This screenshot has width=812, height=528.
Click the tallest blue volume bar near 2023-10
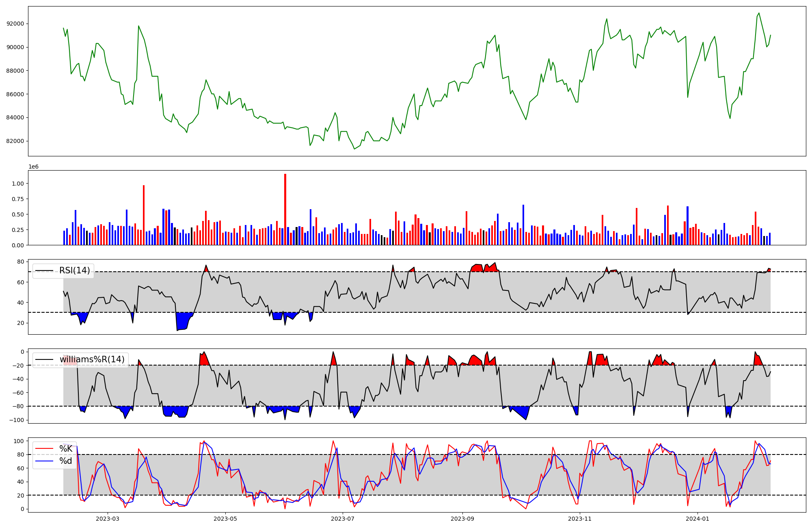[523, 225]
